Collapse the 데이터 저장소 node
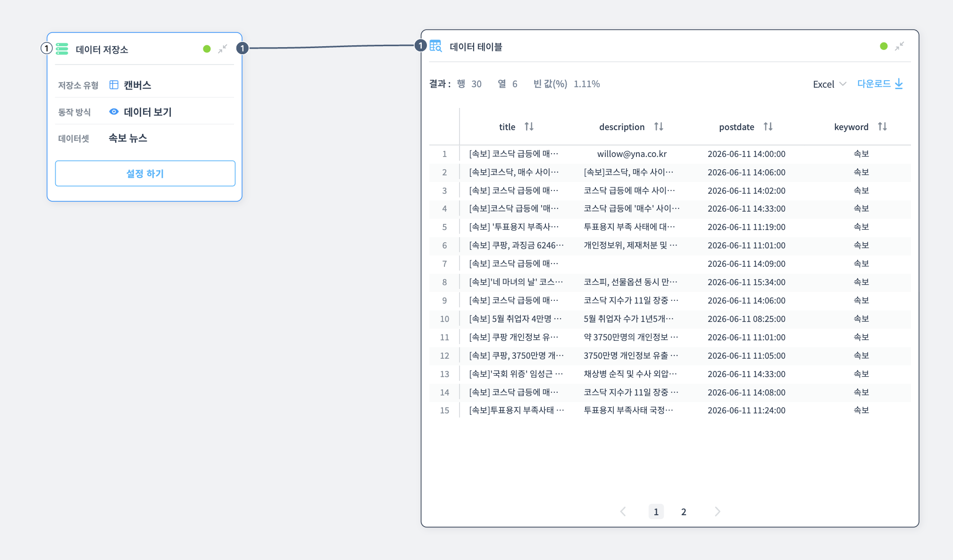The image size is (953, 560). 223,49
